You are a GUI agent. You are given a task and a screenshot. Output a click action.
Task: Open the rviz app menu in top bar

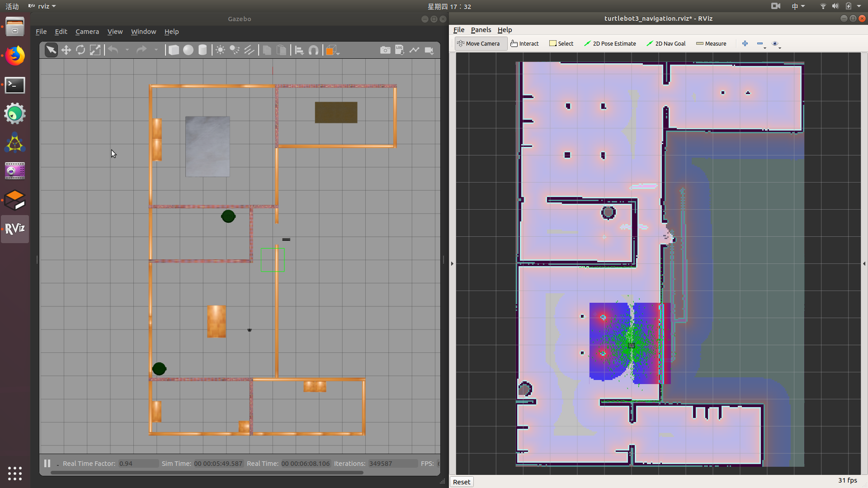pyautogui.click(x=42, y=6)
